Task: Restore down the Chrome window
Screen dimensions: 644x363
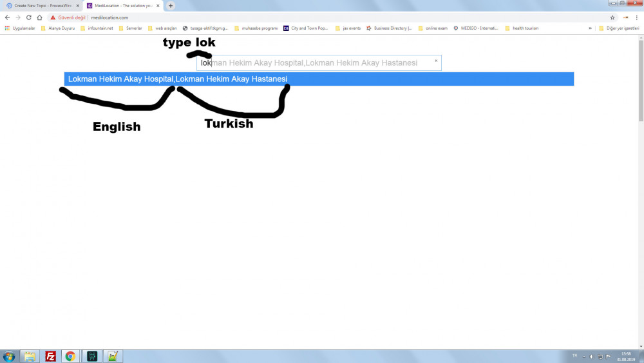Action: pyautogui.click(x=623, y=3)
